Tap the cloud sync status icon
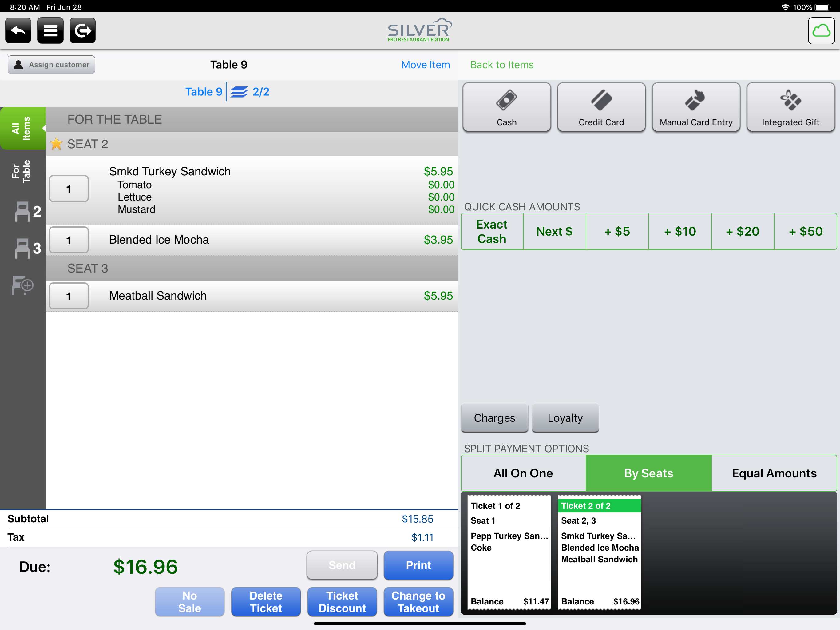840x630 pixels. coord(821,31)
